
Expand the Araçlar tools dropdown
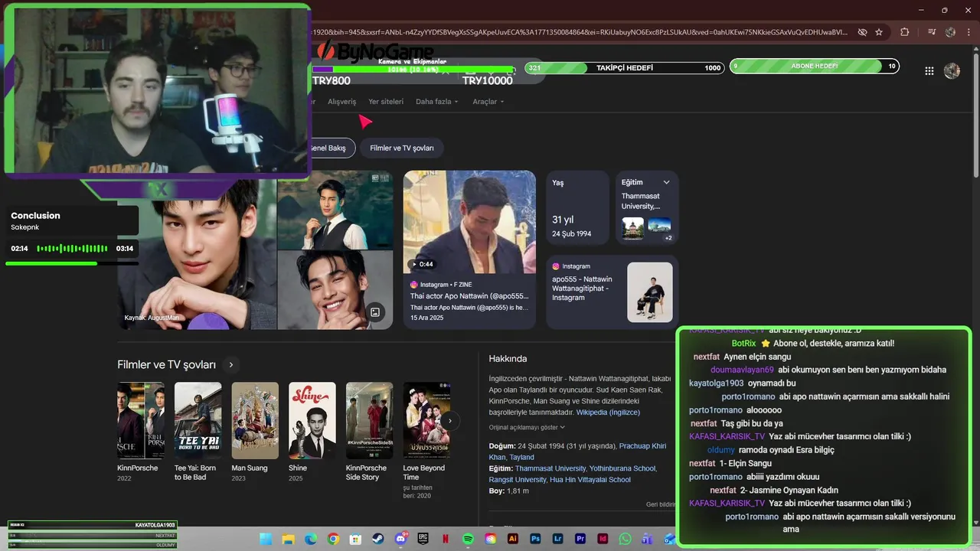coord(488,102)
